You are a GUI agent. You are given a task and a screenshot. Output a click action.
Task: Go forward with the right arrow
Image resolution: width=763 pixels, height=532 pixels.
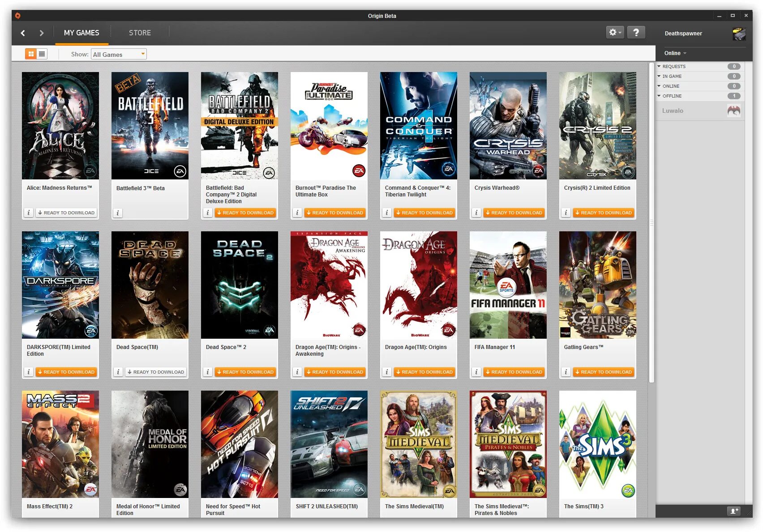[41, 33]
